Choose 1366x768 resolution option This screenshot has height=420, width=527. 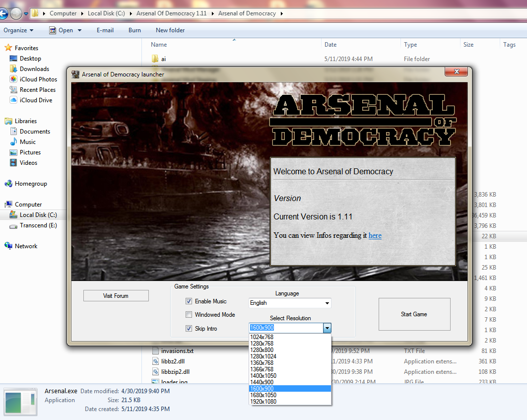290,369
